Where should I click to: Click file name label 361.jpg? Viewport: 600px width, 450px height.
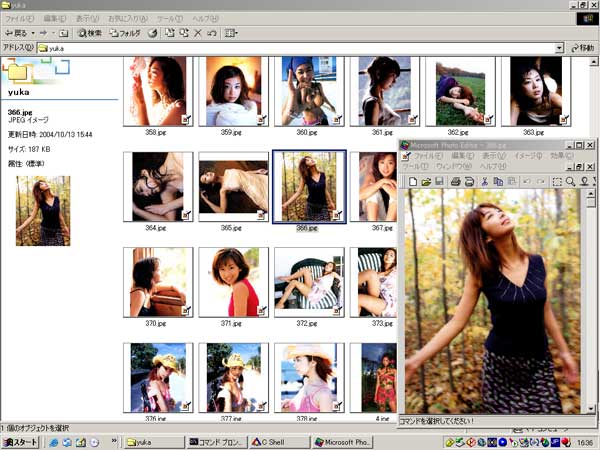(382, 132)
